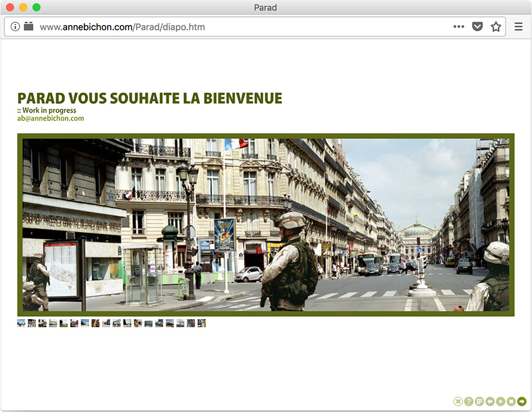Select the second thumbnail in the strip
532x412 pixels.
[x=32, y=323]
